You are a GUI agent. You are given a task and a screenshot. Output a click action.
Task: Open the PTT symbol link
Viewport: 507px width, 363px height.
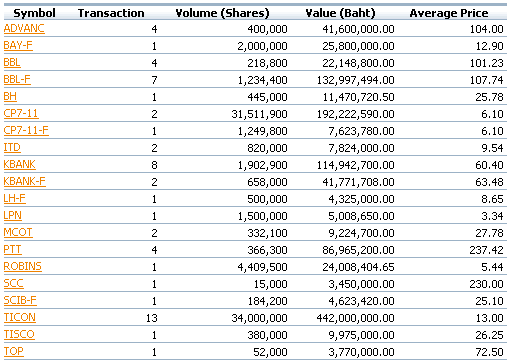(x=12, y=250)
